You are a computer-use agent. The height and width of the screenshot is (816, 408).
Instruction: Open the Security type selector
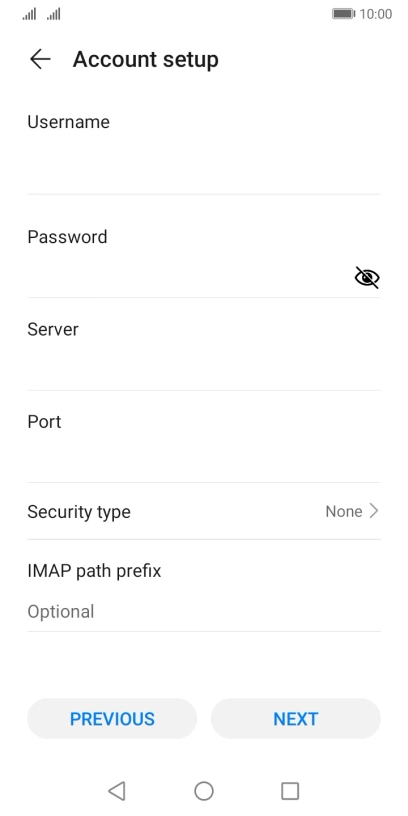coord(204,512)
